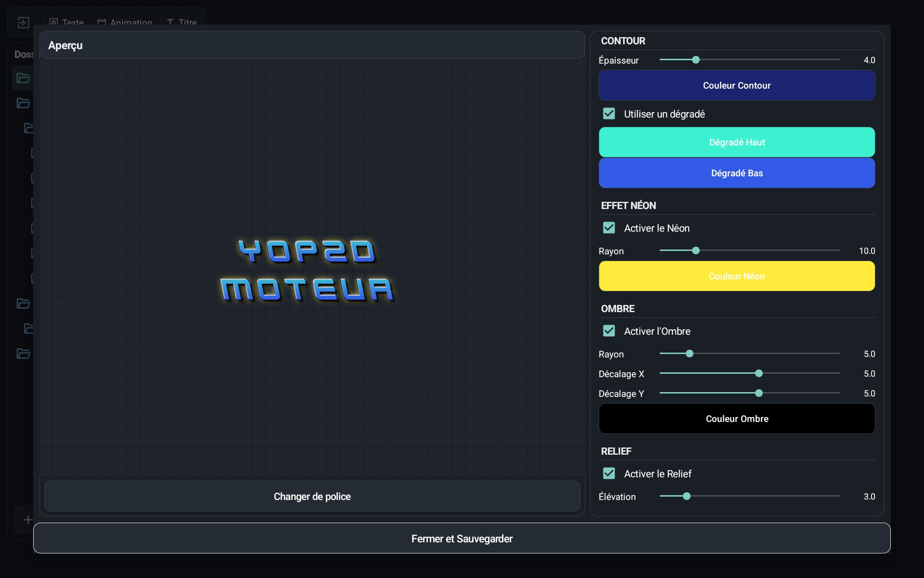This screenshot has width=924, height=578.
Task: Click the EFFET NÉON section heading
Action: pos(628,206)
